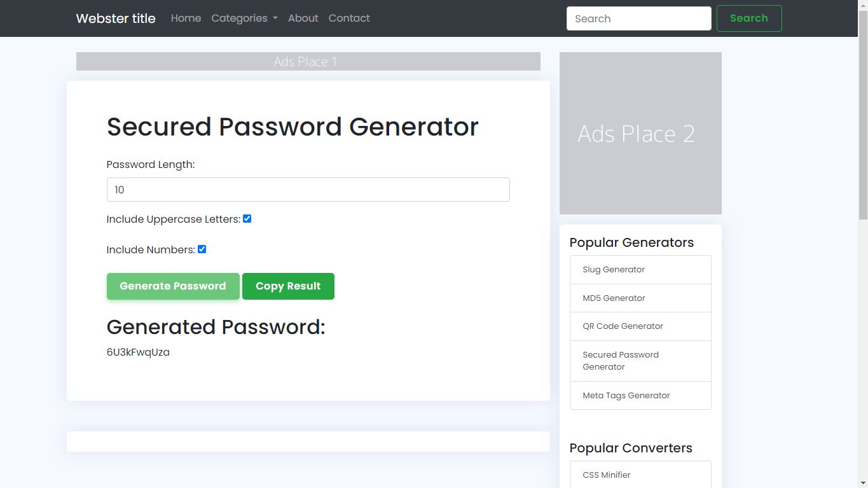Click the Password Length label
Viewport: 868px width, 488px height.
151,165
